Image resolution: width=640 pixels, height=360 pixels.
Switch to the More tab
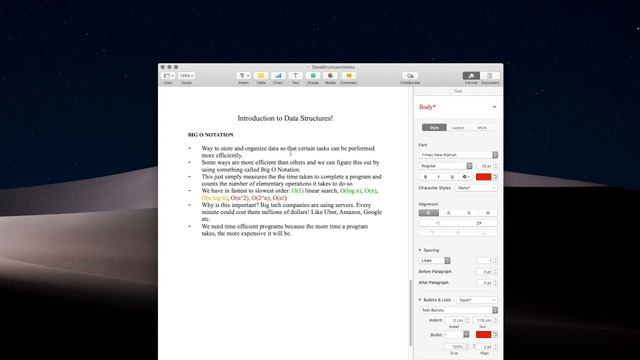pos(482,128)
